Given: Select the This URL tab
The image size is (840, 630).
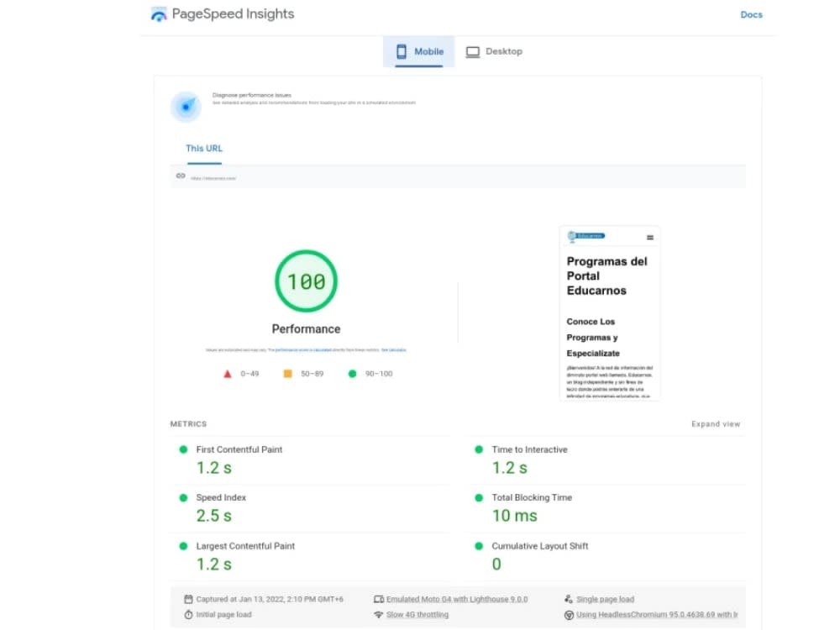Looking at the screenshot, I should point(203,147).
